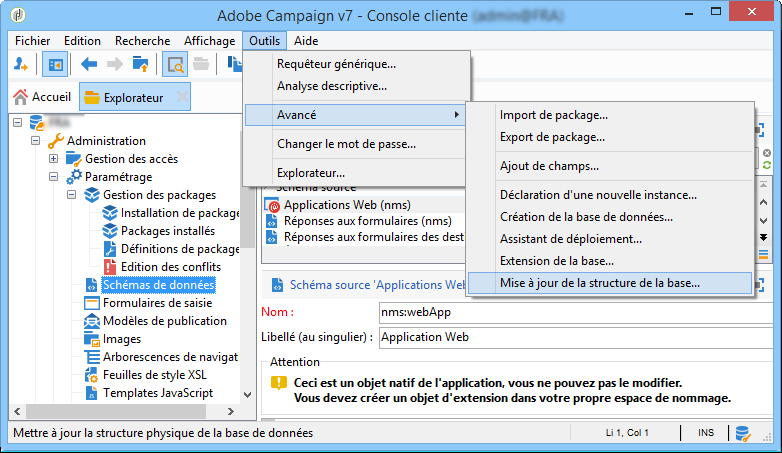Image resolution: width=782 pixels, height=453 pixels.
Task: Select Schémas de données tree item
Action: (159, 285)
